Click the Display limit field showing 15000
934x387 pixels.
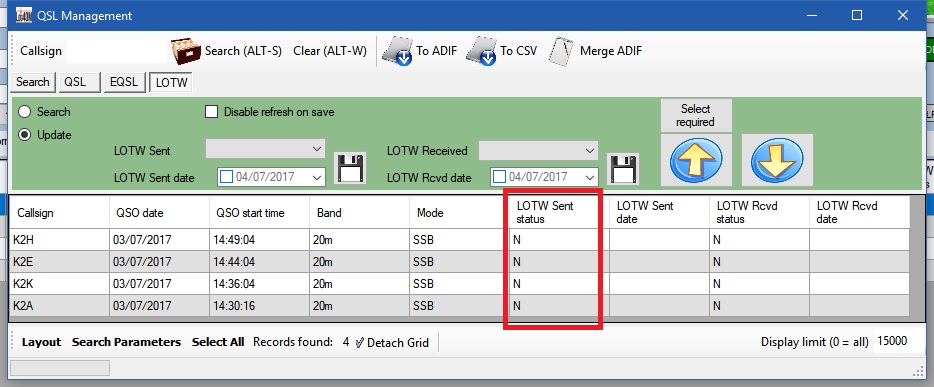point(897,342)
